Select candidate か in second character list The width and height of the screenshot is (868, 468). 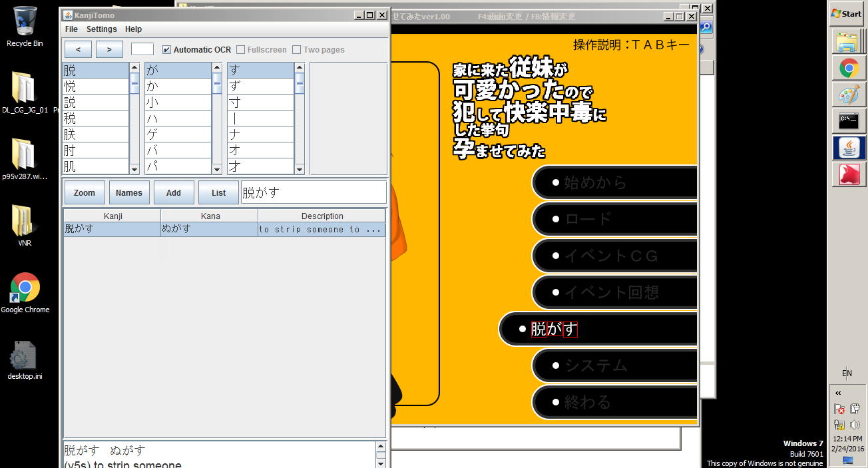pyautogui.click(x=178, y=87)
